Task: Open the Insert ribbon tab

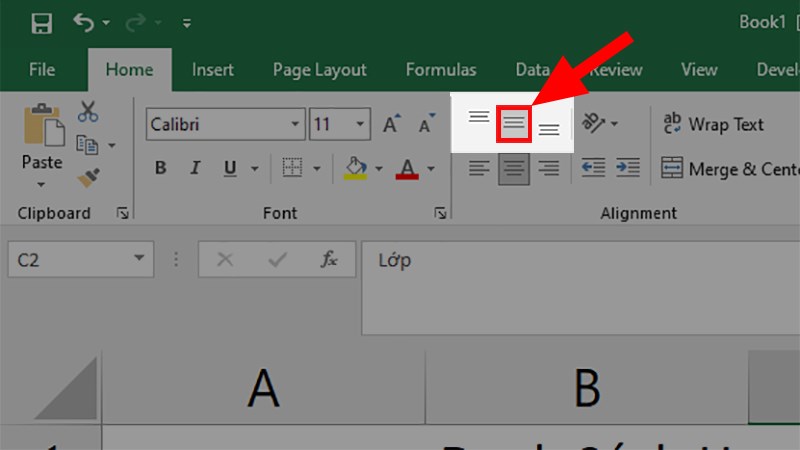Action: pos(212,69)
